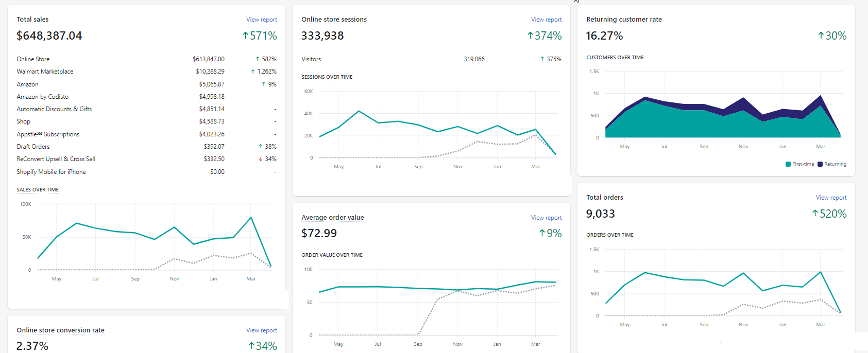Click the Online store conversion rate title
868x353 pixels.
tap(60, 330)
